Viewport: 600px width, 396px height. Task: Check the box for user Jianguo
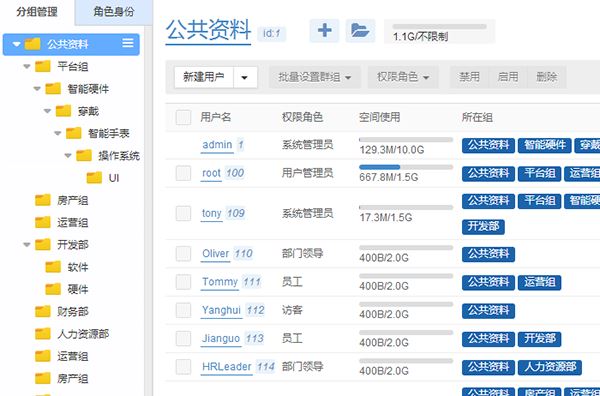(183, 338)
